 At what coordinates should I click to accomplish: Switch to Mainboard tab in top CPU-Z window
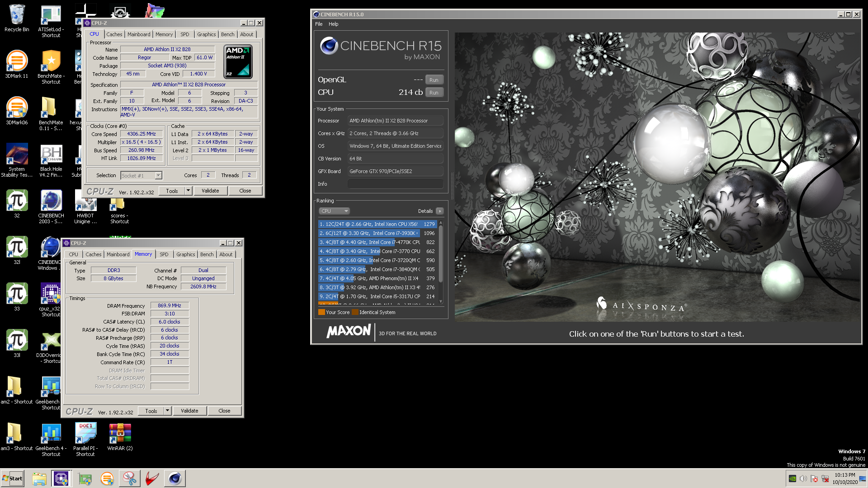click(138, 34)
